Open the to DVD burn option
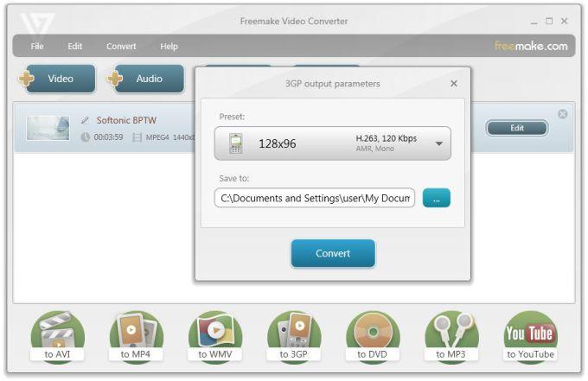 373,336
